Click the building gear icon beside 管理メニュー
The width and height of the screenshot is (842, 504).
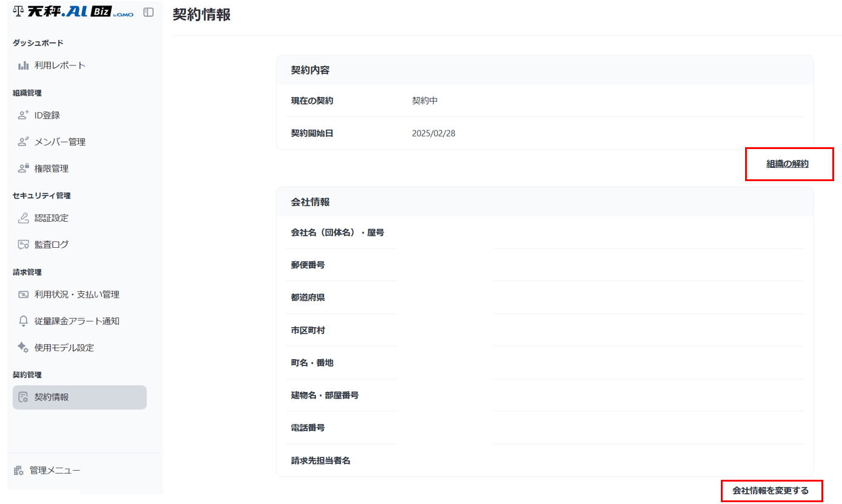click(x=19, y=471)
